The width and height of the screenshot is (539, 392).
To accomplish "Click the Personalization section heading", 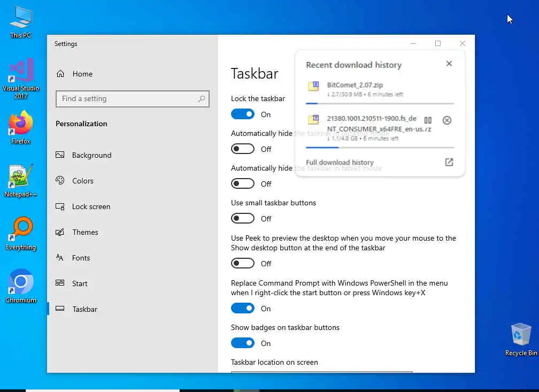I will pos(81,124).
